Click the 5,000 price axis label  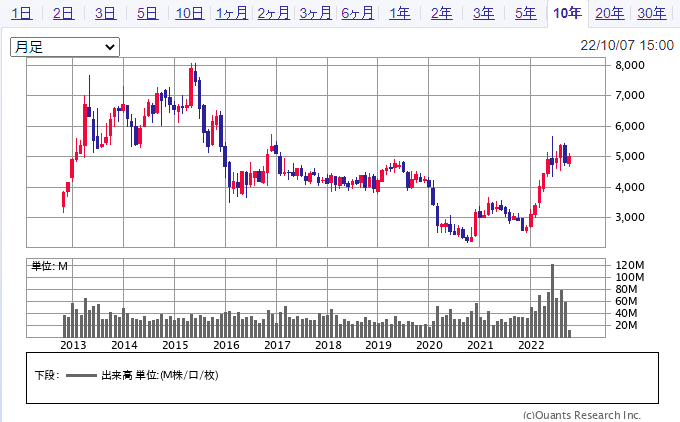pos(630,156)
